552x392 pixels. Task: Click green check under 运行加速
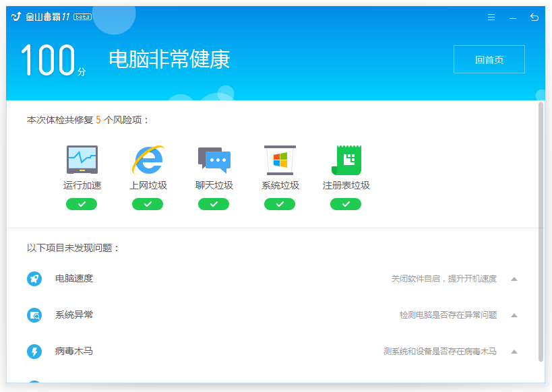click(x=82, y=204)
